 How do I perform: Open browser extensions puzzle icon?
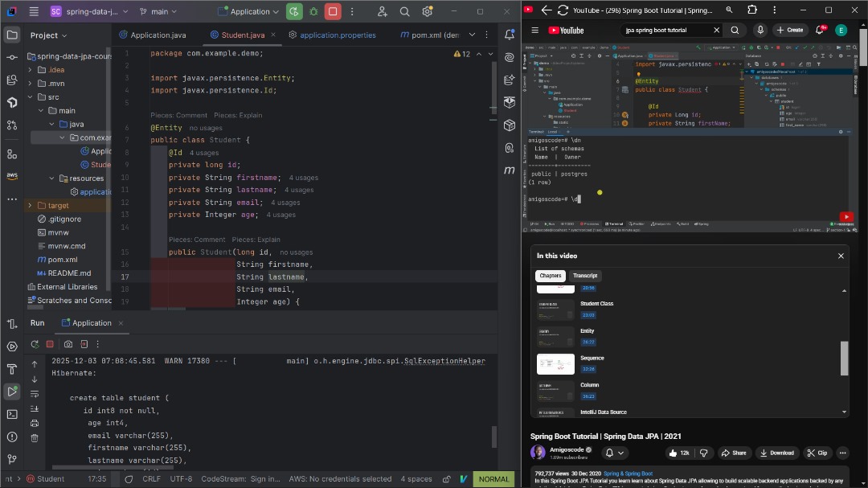[751, 10]
